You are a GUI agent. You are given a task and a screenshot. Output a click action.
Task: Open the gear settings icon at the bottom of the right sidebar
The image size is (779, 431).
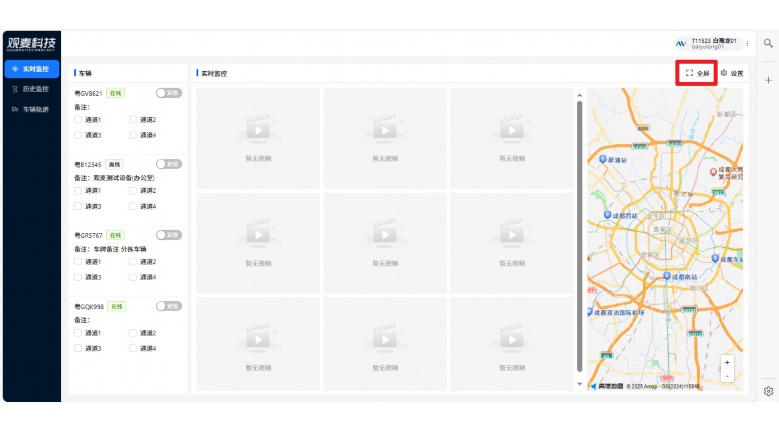tap(768, 391)
